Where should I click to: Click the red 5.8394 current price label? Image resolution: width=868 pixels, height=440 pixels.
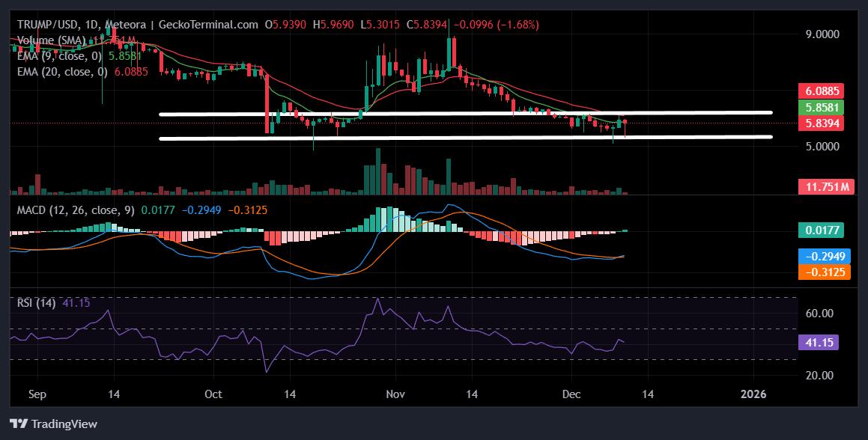[821, 123]
